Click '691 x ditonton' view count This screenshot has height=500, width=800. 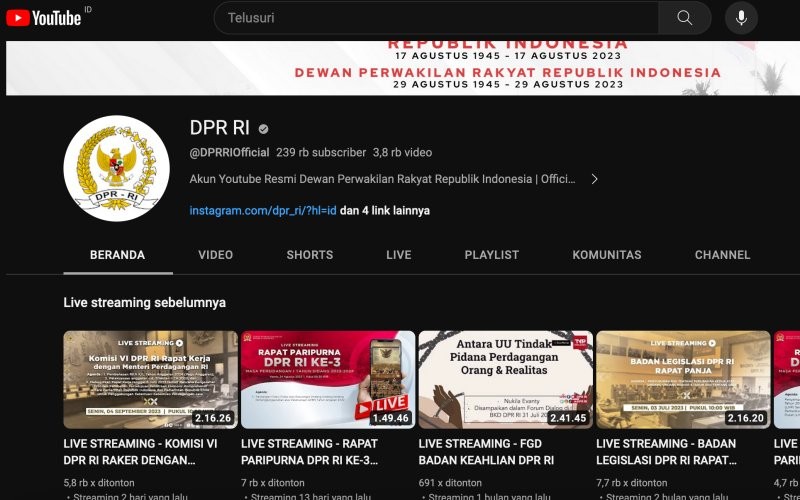coord(450,483)
